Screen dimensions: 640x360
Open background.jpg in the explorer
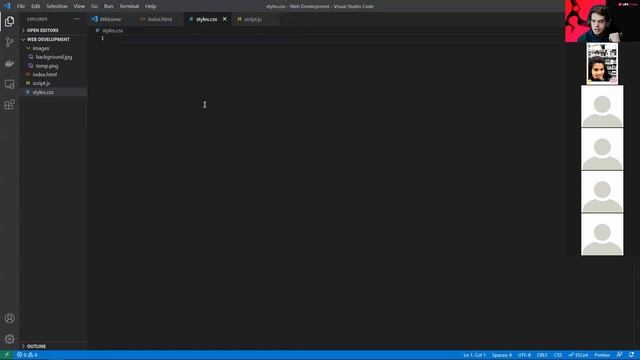point(54,57)
